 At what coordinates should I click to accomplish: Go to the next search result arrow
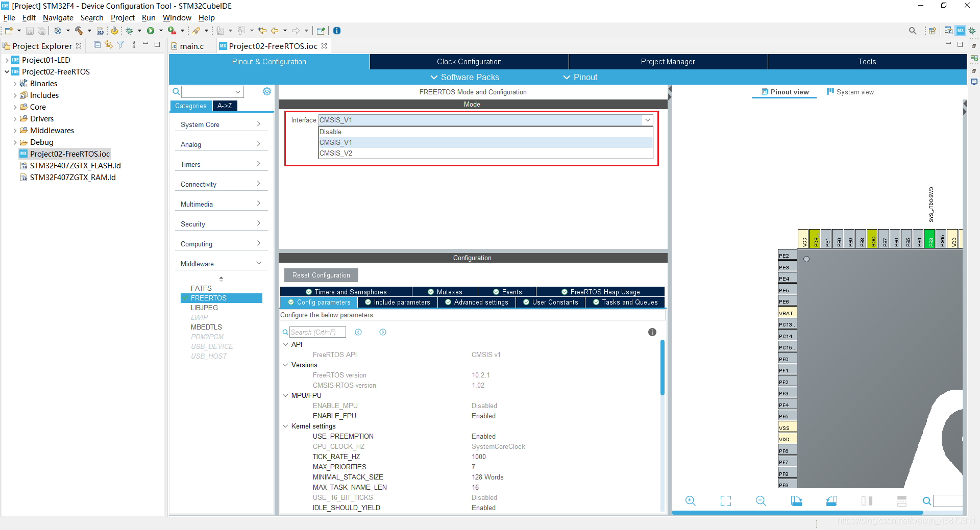coord(383,332)
